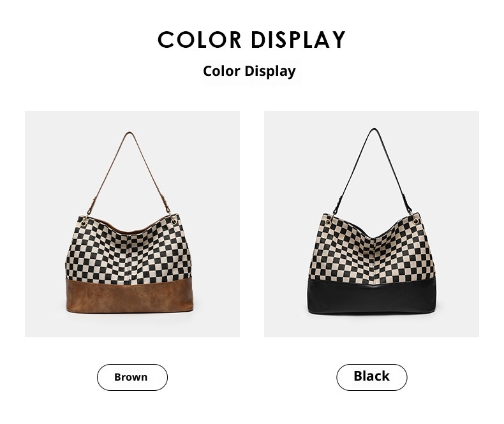Screen dimensions: 504x424
Task: Click the COLOR DISPLAY main heading
Action: [251, 40]
